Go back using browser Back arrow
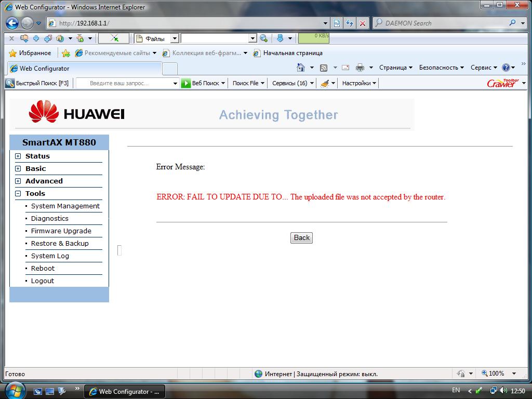This screenshot has height=399, width=532. point(12,23)
